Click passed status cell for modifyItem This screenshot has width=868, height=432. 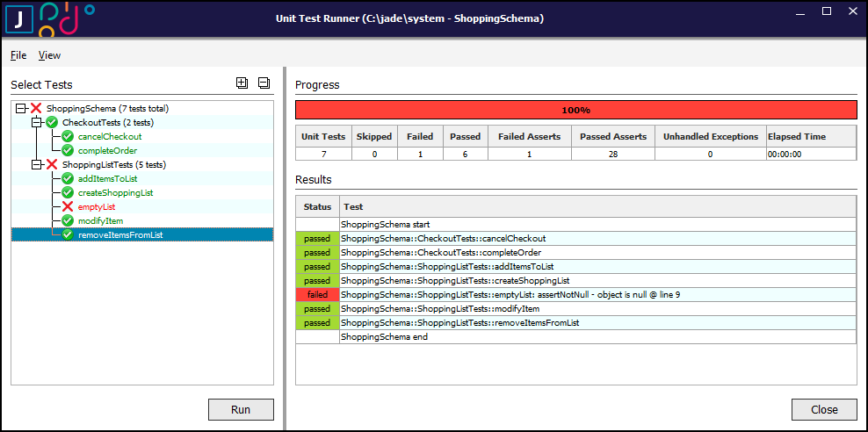click(x=317, y=309)
